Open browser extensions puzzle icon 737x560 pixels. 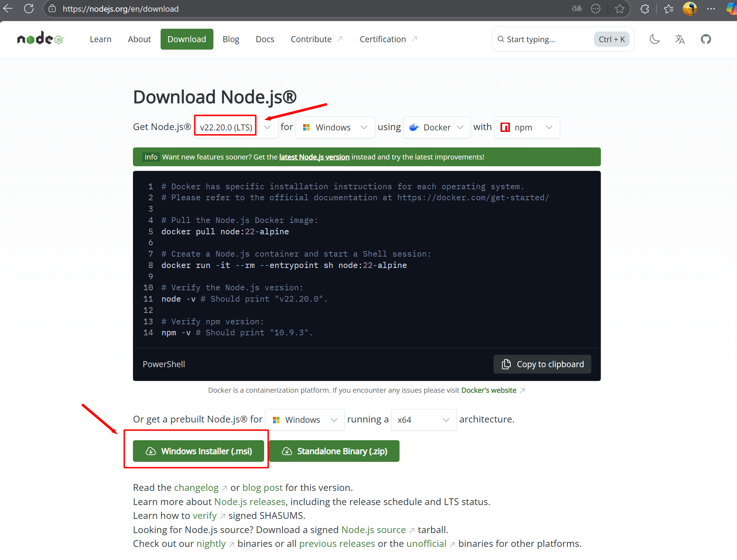click(x=645, y=9)
